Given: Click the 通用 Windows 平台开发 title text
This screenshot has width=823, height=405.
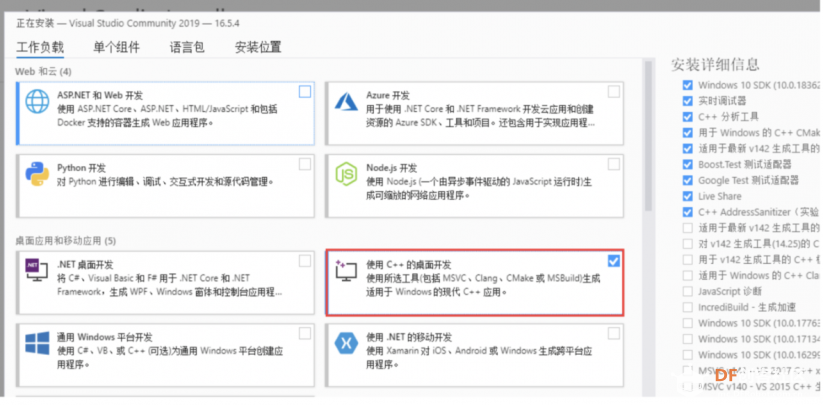Looking at the screenshot, I should click(104, 337).
